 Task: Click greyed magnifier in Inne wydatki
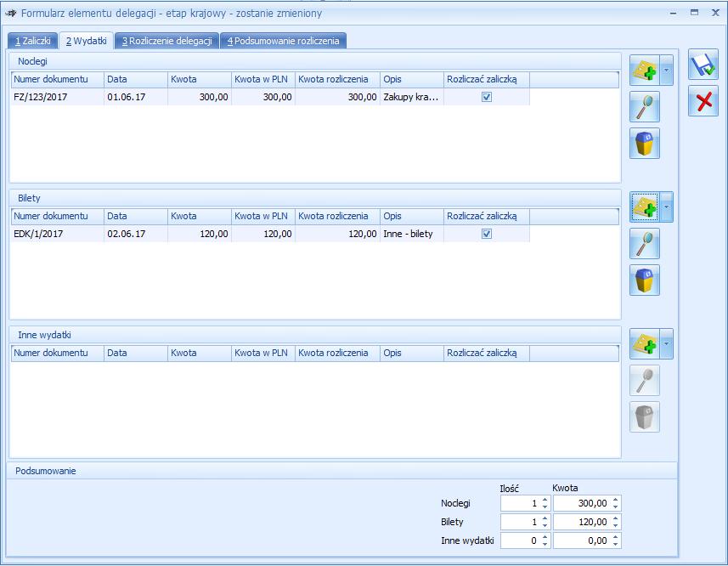pyautogui.click(x=645, y=381)
